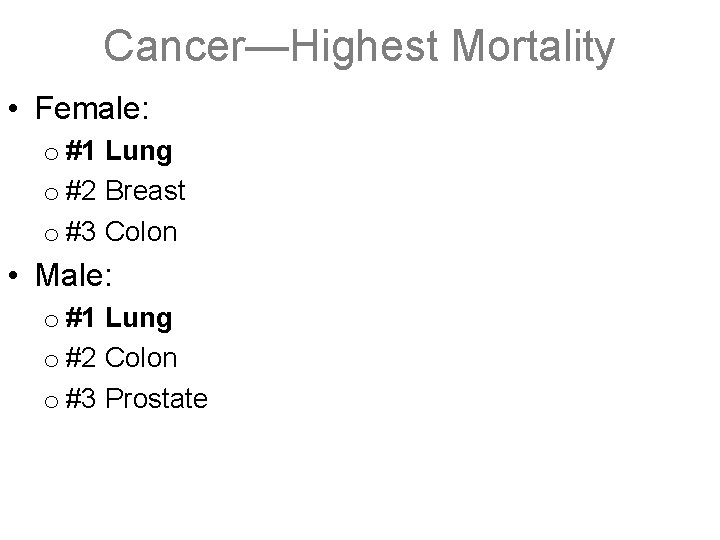Click "#3 Colon" in the Female list
720x540 pixels.
pos(121,232)
